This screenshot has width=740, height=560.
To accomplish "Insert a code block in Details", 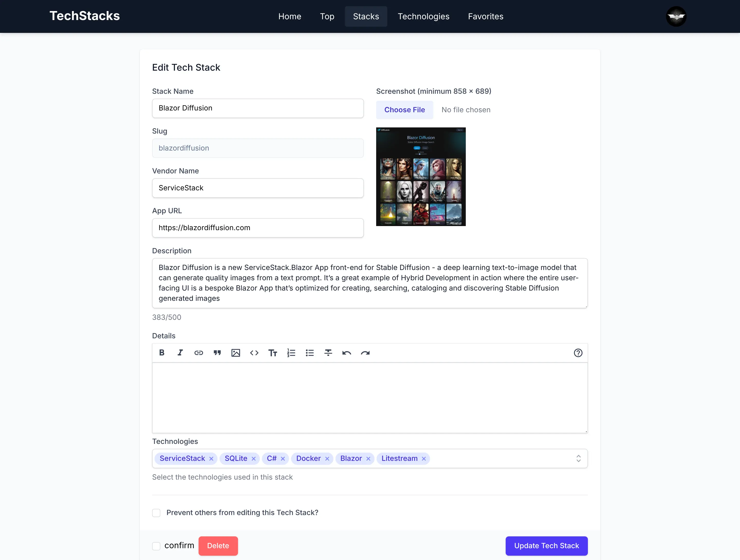I will [254, 353].
